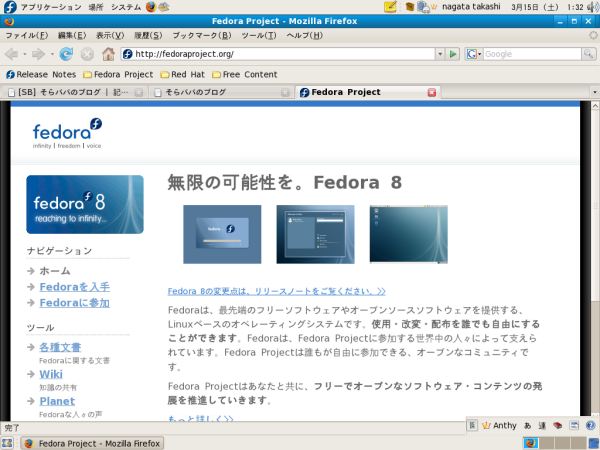
Task: Open the Planet link
Action: click(x=57, y=401)
